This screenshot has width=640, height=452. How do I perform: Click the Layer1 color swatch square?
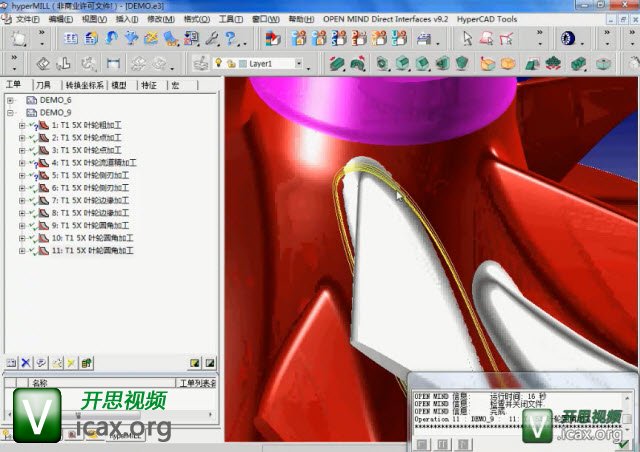point(243,64)
